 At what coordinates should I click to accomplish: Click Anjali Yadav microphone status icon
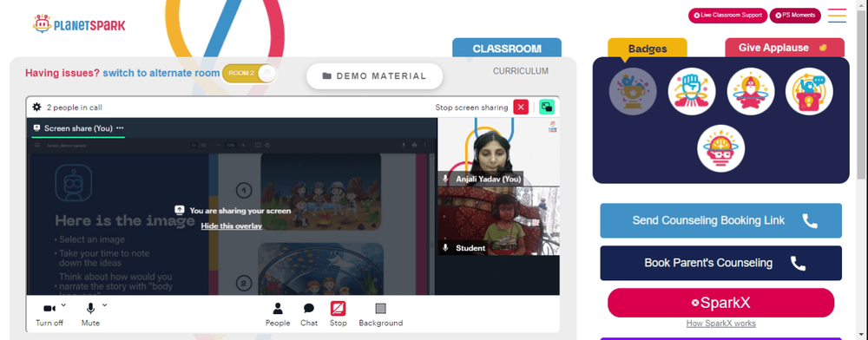[x=445, y=180]
